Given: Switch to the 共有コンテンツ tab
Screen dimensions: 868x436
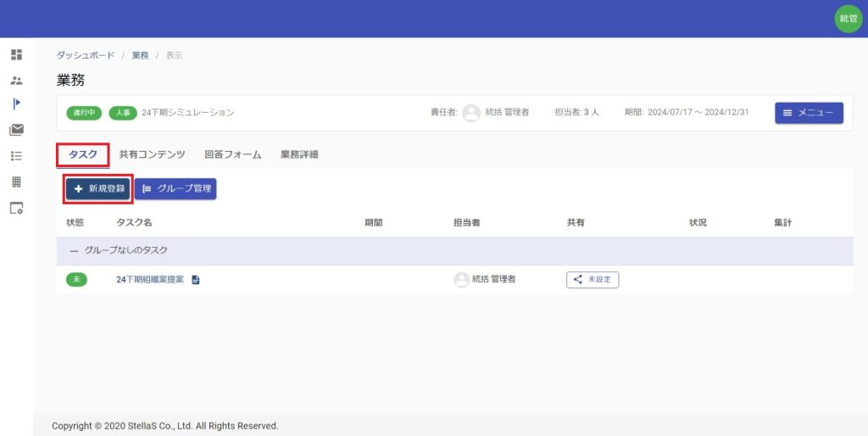Looking at the screenshot, I should [x=152, y=154].
